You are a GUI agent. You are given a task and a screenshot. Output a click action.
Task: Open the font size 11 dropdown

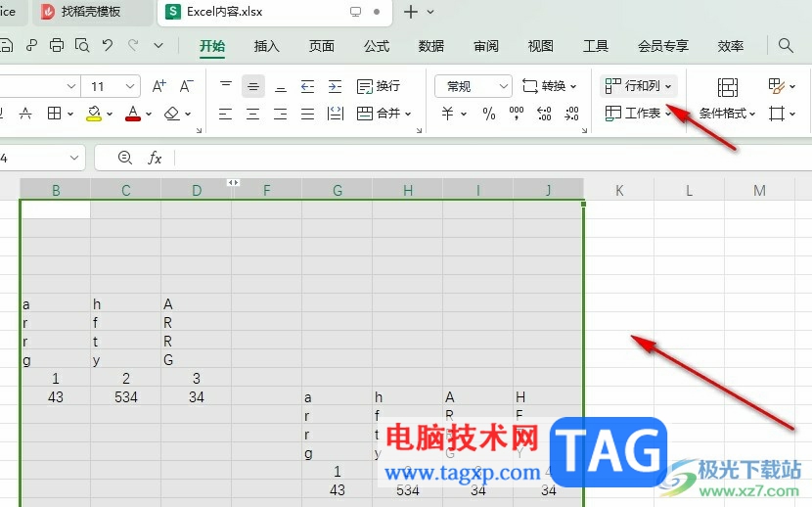coord(130,86)
